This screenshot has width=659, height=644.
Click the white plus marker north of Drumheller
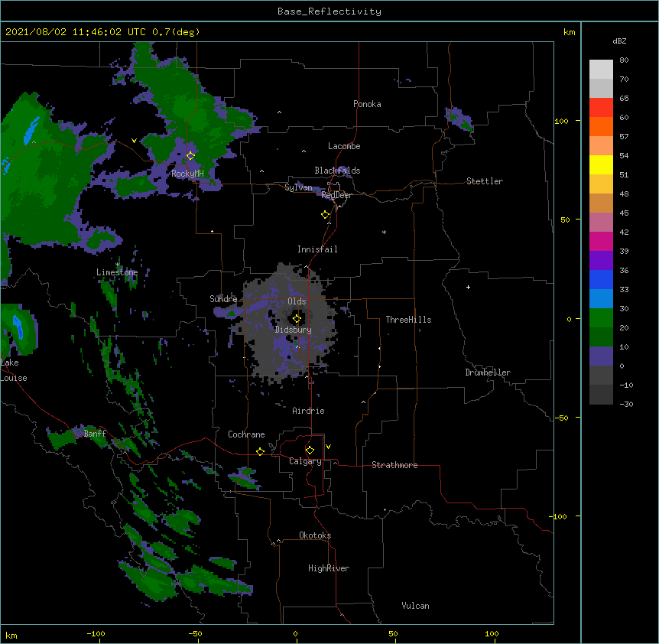468,287
